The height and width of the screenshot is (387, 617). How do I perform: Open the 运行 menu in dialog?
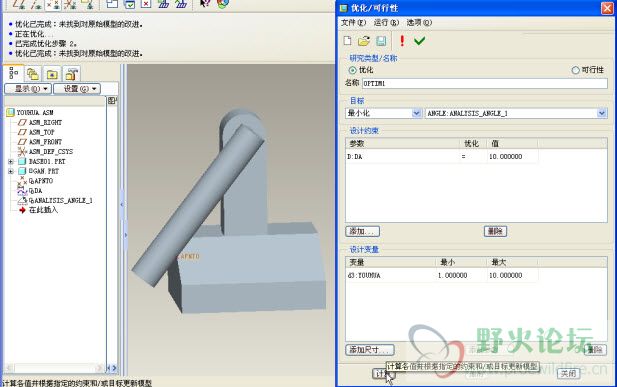(386, 22)
